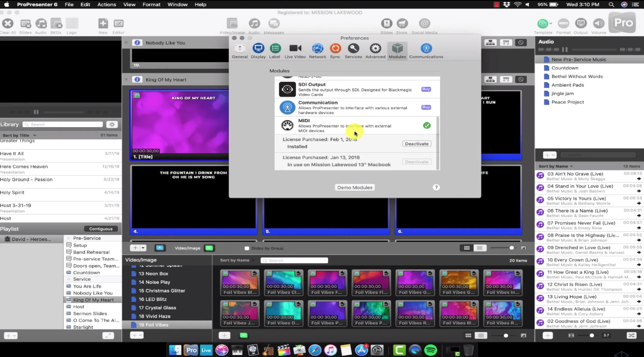Open the Bibles toolbar icon
644x357 pixels.
coord(387,24)
